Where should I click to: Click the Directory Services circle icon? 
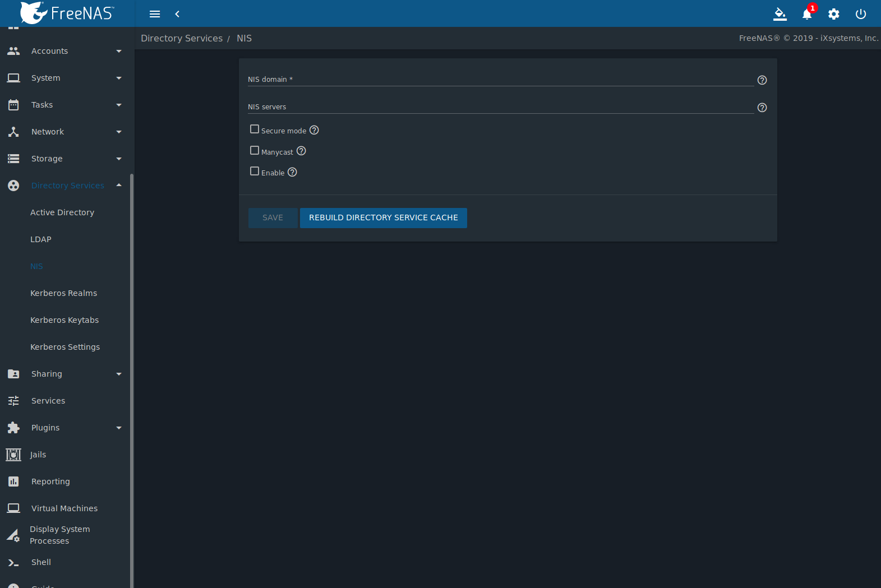[13, 186]
